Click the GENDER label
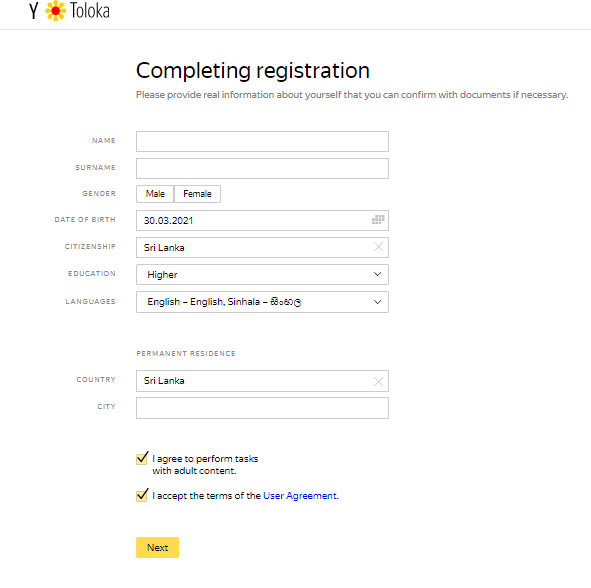The height and width of the screenshot is (588, 591). point(99,193)
